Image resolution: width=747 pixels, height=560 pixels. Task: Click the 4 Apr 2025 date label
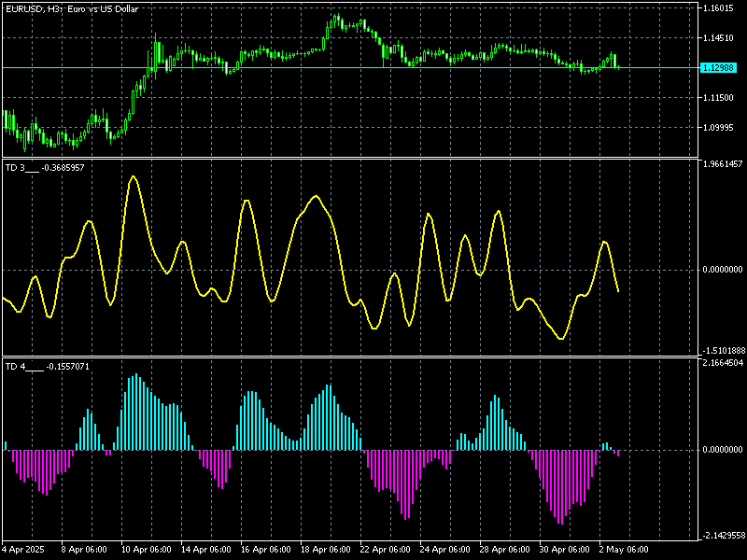23,550
